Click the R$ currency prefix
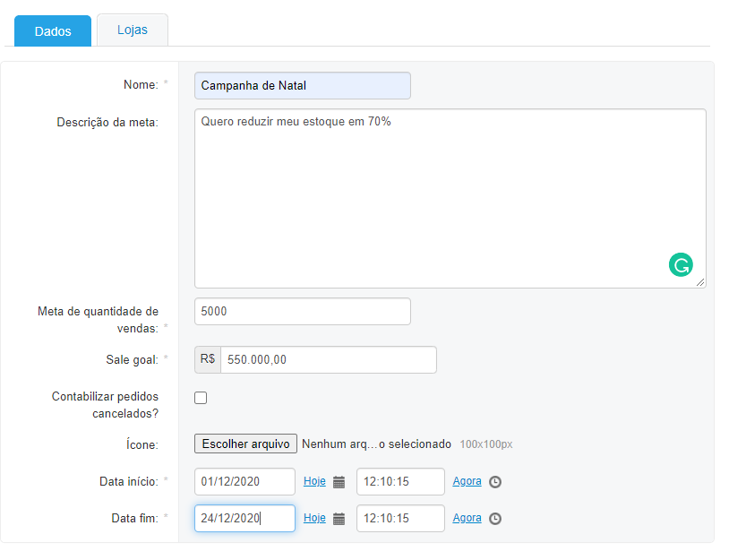The height and width of the screenshot is (560, 729). pos(208,359)
